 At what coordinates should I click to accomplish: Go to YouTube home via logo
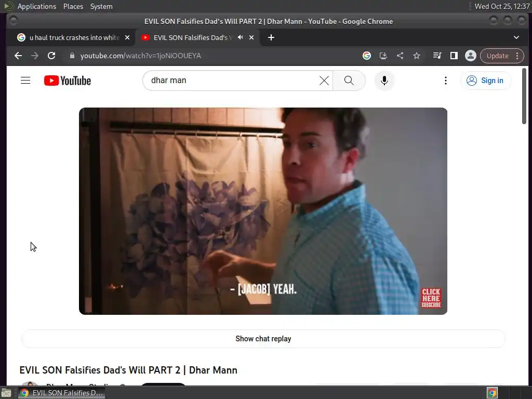point(68,81)
